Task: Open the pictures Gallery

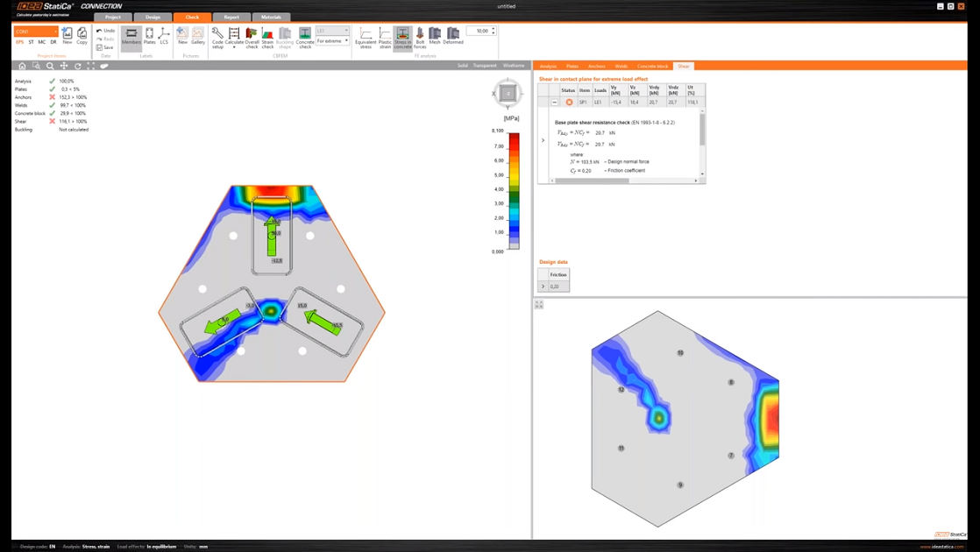Action: click(x=197, y=36)
